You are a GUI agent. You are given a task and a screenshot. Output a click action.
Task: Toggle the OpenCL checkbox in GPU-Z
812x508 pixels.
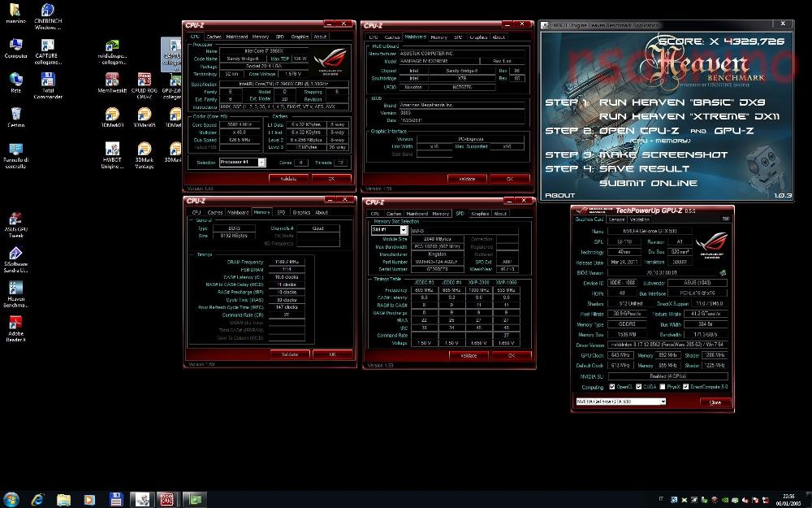click(611, 387)
